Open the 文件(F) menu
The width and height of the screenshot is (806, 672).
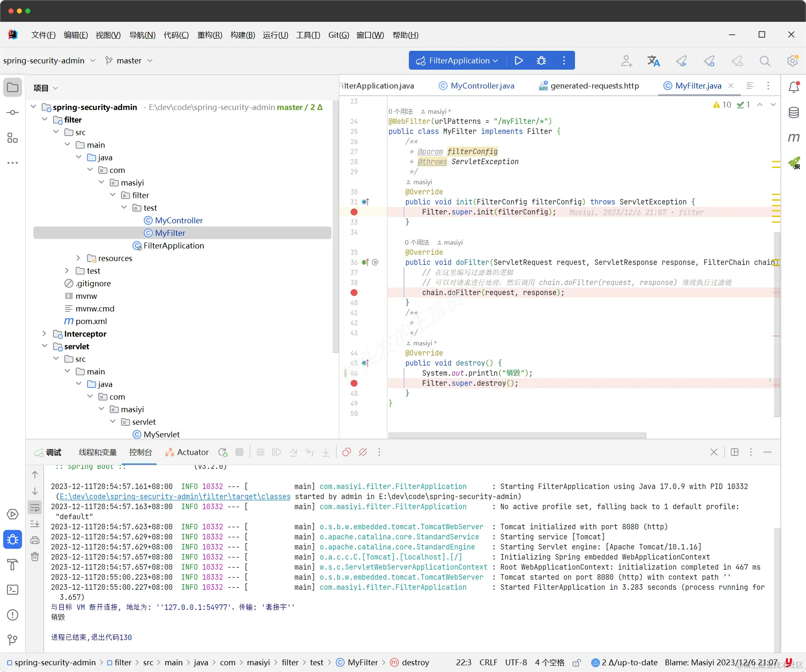click(43, 35)
